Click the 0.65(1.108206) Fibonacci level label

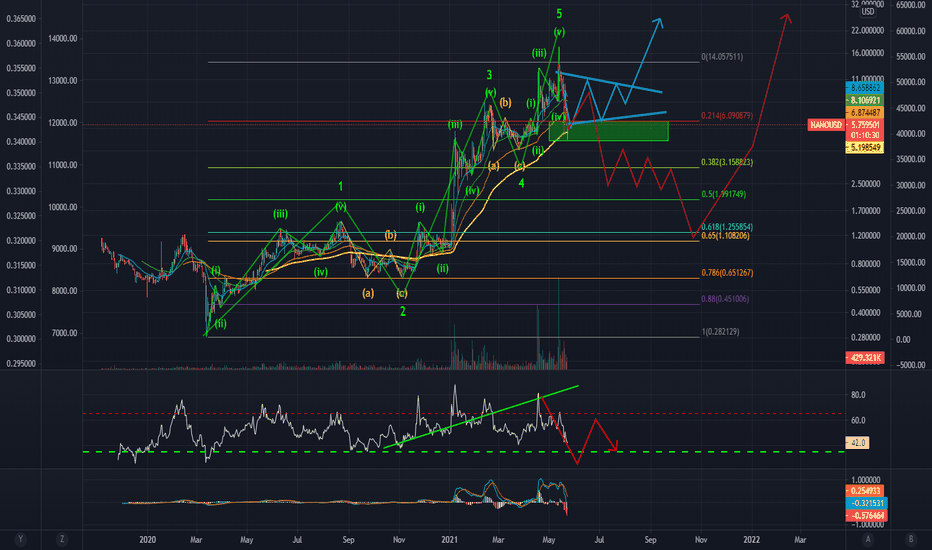coord(725,236)
